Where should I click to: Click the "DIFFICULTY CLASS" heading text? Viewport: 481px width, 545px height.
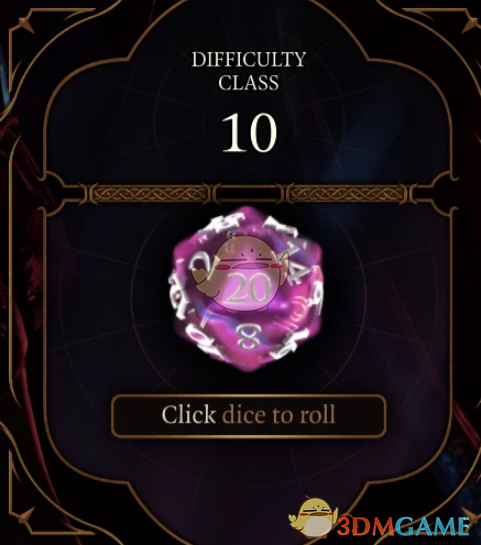248,71
